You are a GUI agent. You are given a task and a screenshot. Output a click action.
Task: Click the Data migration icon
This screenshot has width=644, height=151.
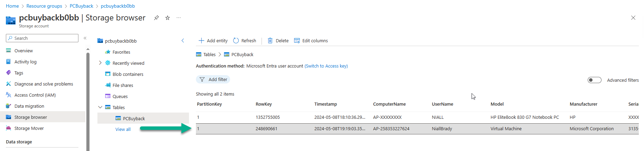[9, 106]
